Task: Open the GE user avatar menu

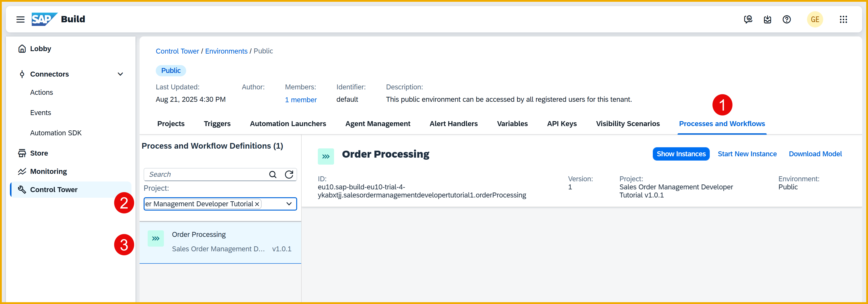Action: pyautogui.click(x=815, y=19)
